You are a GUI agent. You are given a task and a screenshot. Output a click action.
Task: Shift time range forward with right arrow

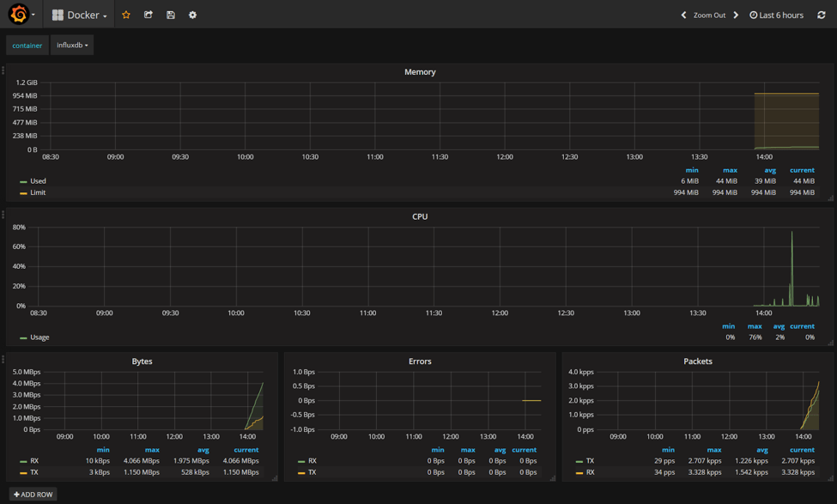pos(736,15)
